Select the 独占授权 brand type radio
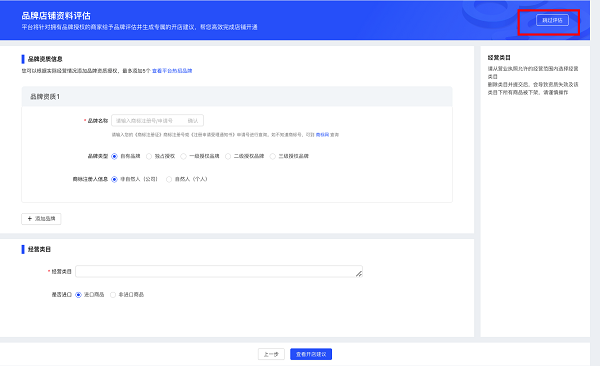This screenshot has height=366, width=600. (x=149, y=156)
